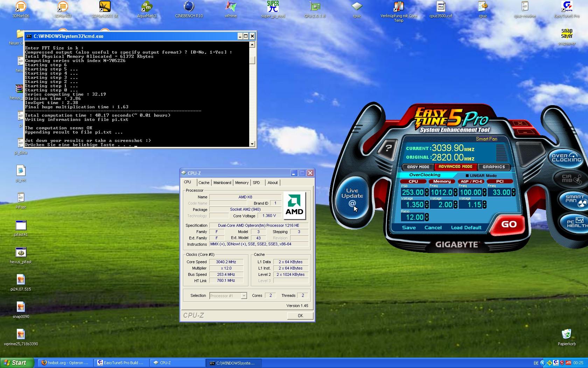The height and width of the screenshot is (368, 588).
Task: Click the Smart Fan label in EasyTune
Action: 486,139
